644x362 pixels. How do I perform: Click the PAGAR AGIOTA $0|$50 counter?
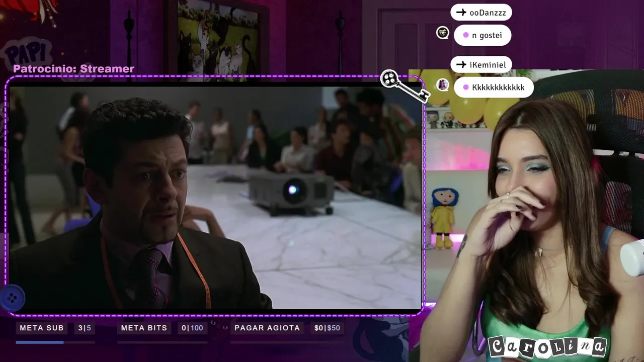327,328
